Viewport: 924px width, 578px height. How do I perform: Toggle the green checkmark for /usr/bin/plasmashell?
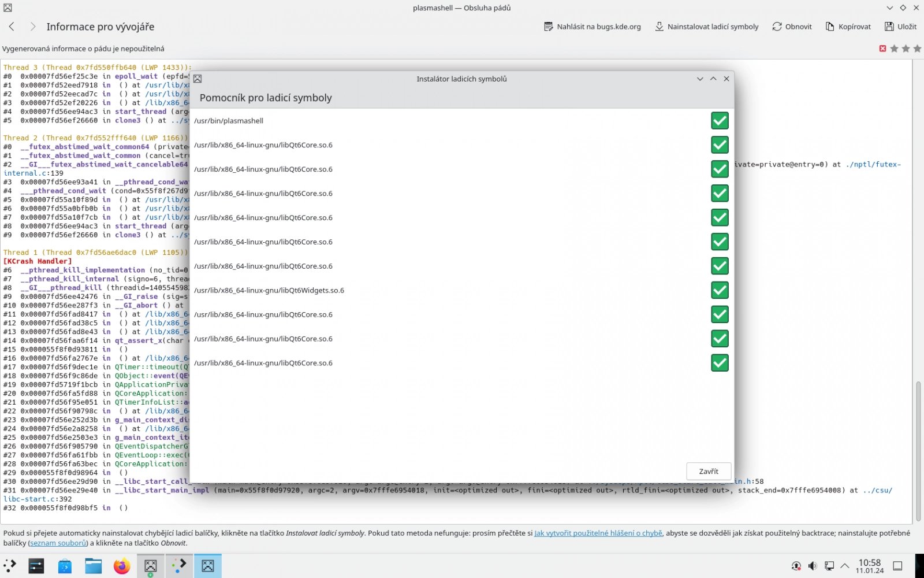pyautogui.click(x=720, y=121)
